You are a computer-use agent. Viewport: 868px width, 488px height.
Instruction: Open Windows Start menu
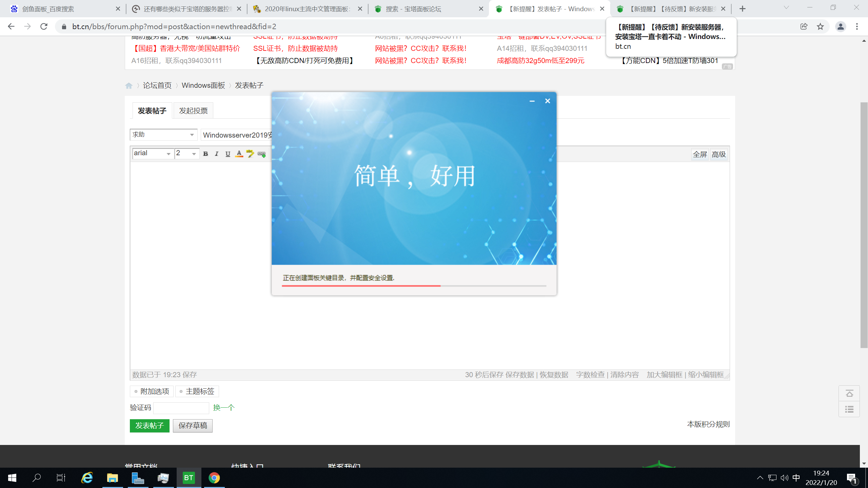tap(12, 478)
